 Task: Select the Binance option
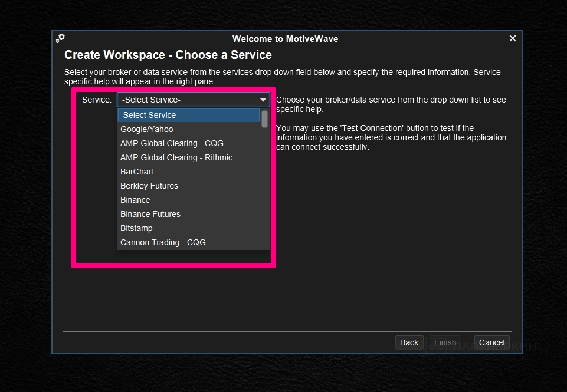coord(189,200)
